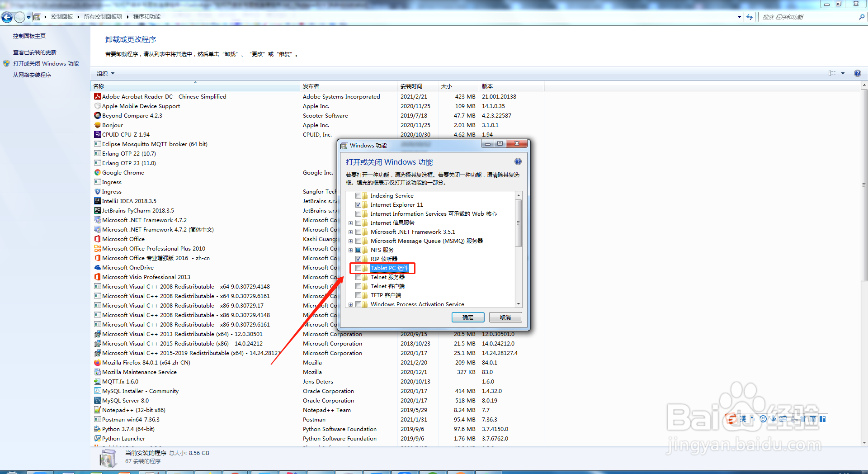The width and height of the screenshot is (868, 474).
Task: Select the Python 3.7.4 (64-bit) icon
Action: pyautogui.click(x=97, y=429)
